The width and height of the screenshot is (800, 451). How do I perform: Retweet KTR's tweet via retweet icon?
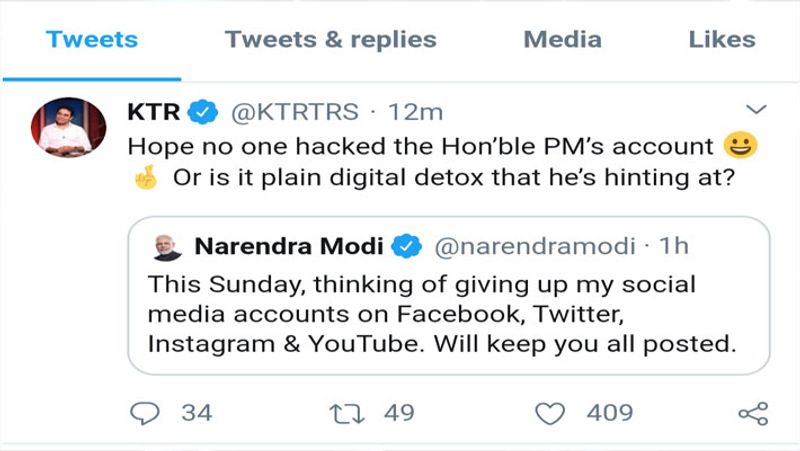pyautogui.click(x=346, y=412)
